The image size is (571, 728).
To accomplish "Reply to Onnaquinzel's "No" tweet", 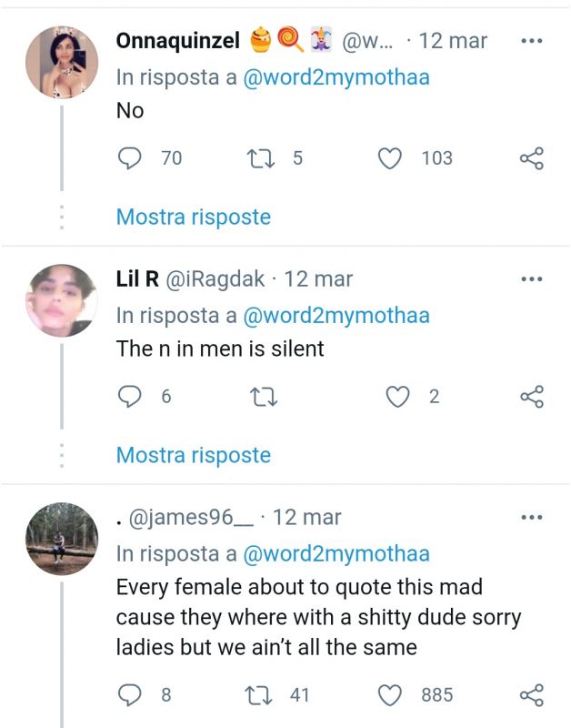I will coord(131,158).
